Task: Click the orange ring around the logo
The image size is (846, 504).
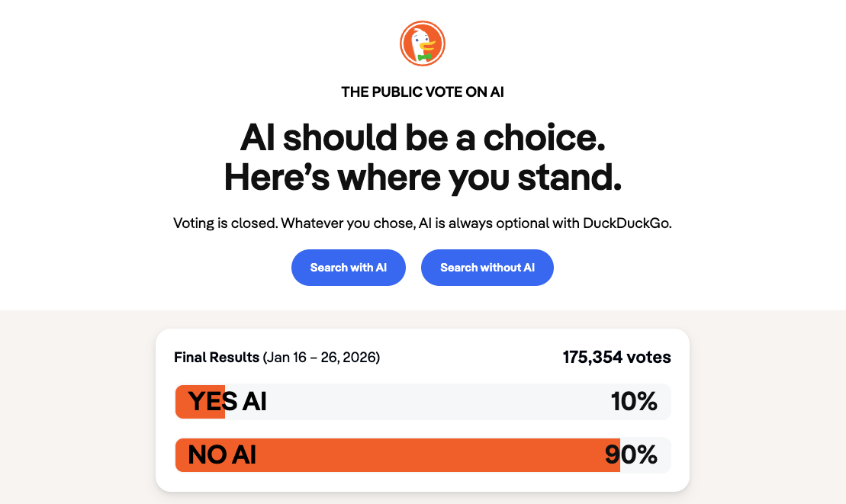Action: point(423,24)
